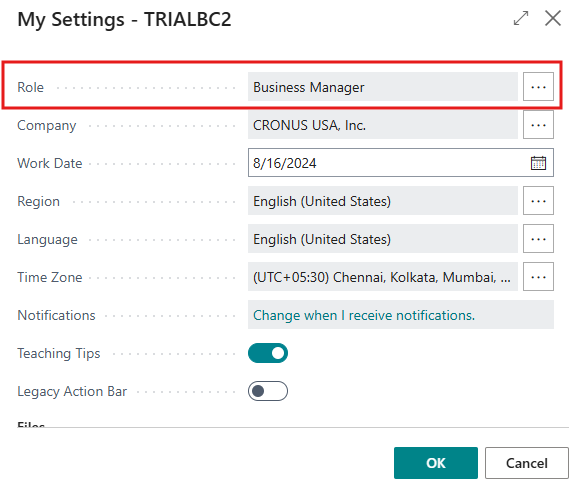Viewport: 577px width, 488px height.
Task: Close the My Settings dialog
Action: 553,18
